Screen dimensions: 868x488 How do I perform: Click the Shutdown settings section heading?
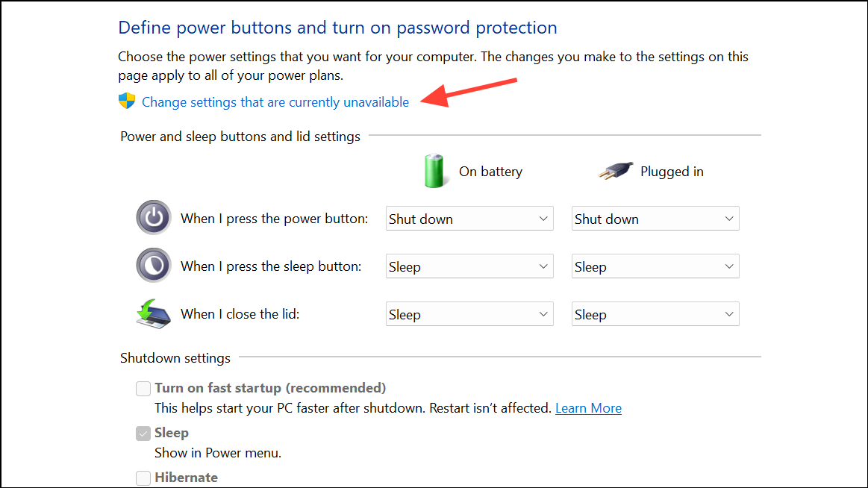click(175, 357)
